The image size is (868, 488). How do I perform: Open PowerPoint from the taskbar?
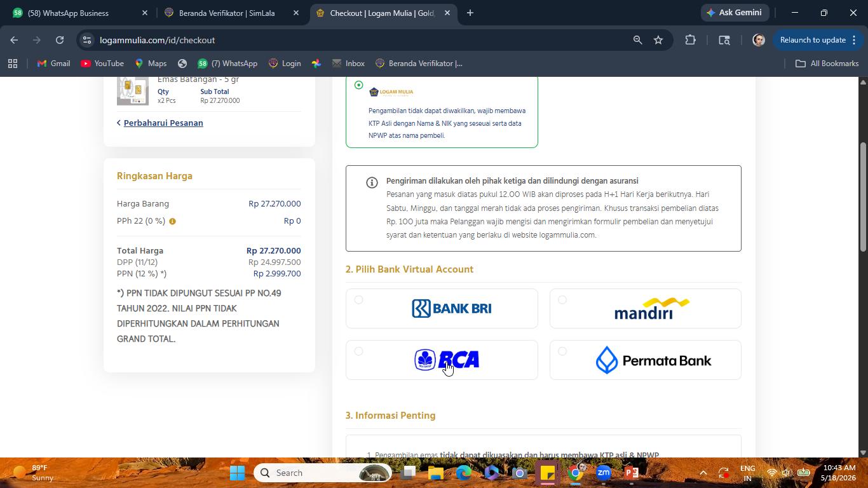tap(632, 473)
